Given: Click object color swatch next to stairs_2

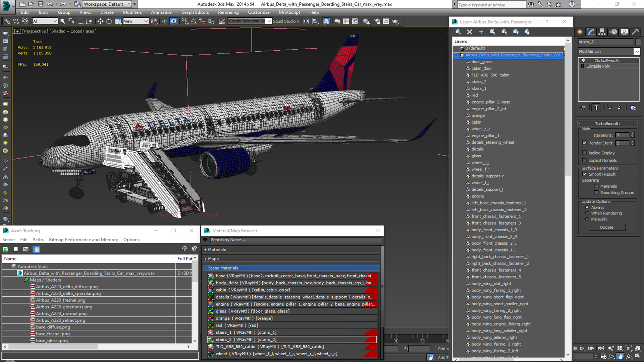Looking at the screenshot, I should [x=638, y=42].
